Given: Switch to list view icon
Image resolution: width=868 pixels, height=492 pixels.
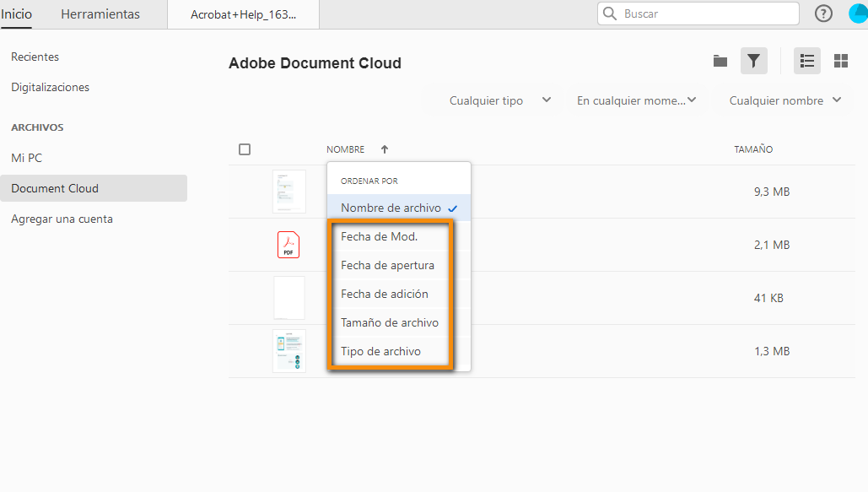Looking at the screenshot, I should tap(806, 60).
